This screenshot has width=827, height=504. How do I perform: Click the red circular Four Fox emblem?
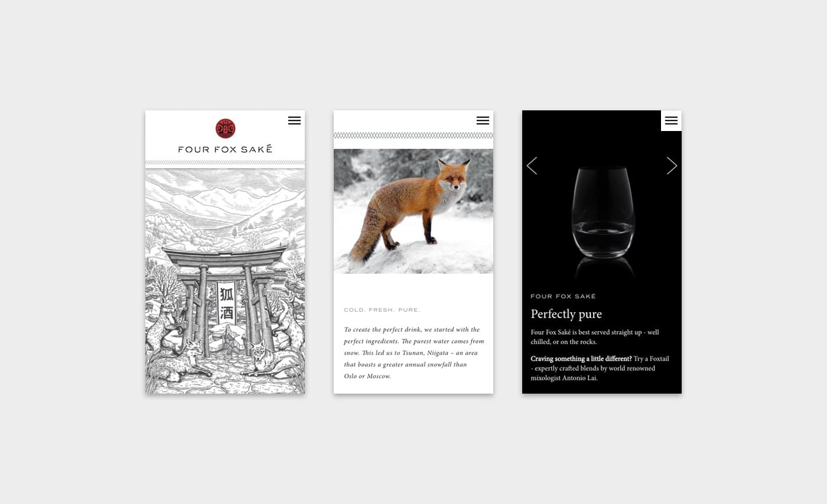pyautogui.click(x=225, y=128)
